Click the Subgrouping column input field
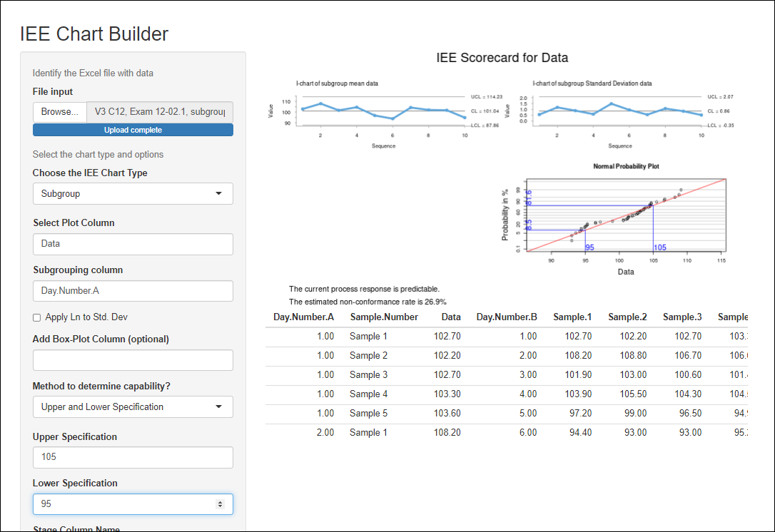The height and width of the screenshot is (532, 775). 133,291
